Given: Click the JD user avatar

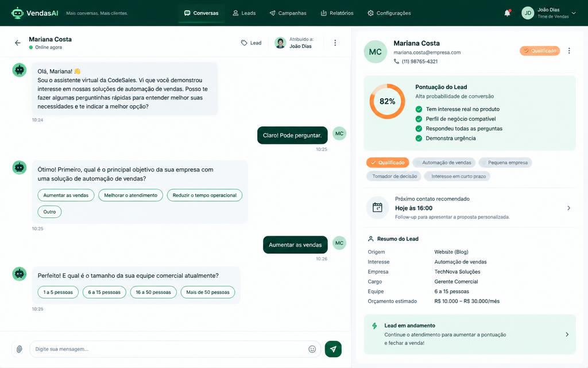Looking at the screenshot, I should coord(528,13).
